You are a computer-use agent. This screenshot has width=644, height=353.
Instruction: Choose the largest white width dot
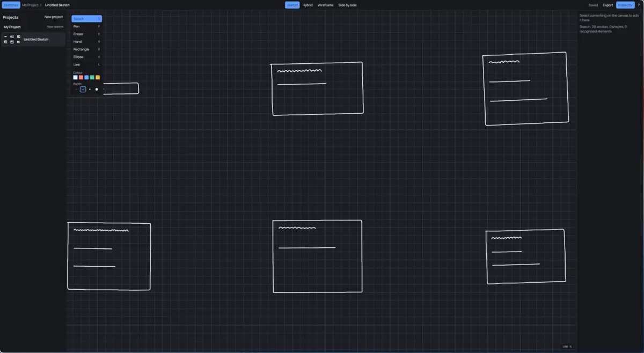point(97,90)
